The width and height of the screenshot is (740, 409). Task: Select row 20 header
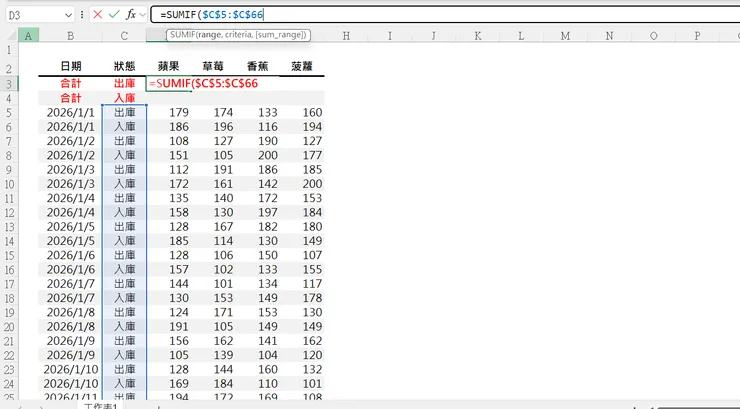[x=9, y=326]
